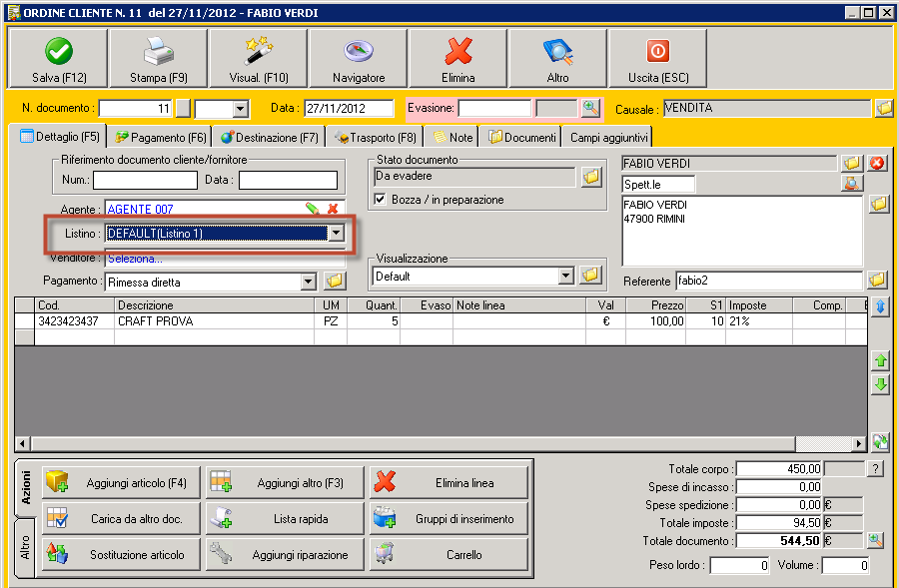Screen dimensions: 899x588
Task: Click Sostituzione articolo button
Action: [122, 554]
